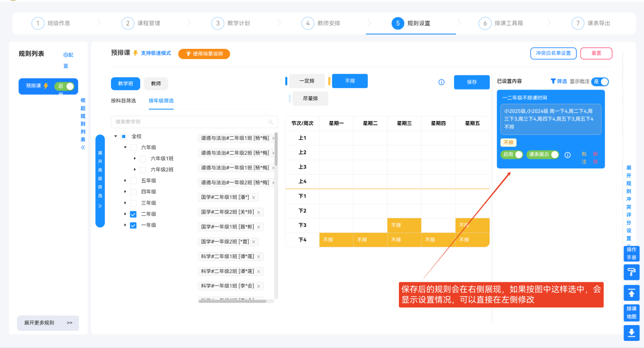The image size is (644, 348).
Task: Select the 一定排 blue mode
Action: pos(307,81)
